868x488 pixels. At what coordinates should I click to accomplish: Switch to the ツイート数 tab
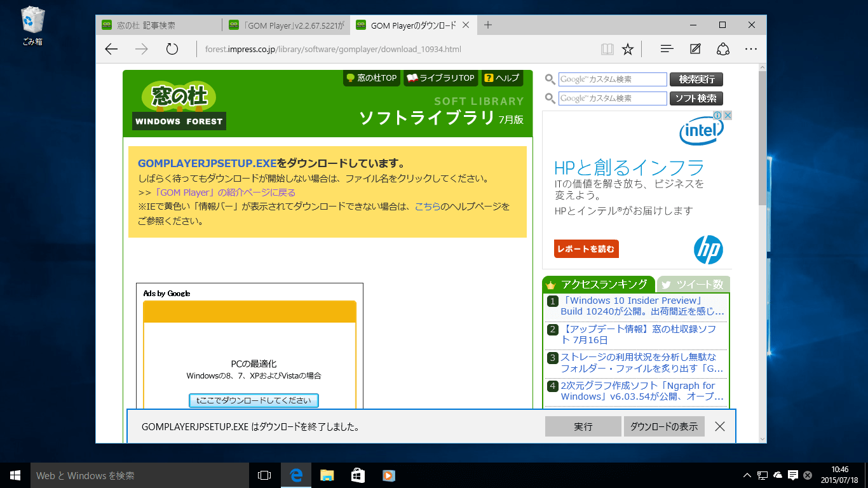point(693,285)
